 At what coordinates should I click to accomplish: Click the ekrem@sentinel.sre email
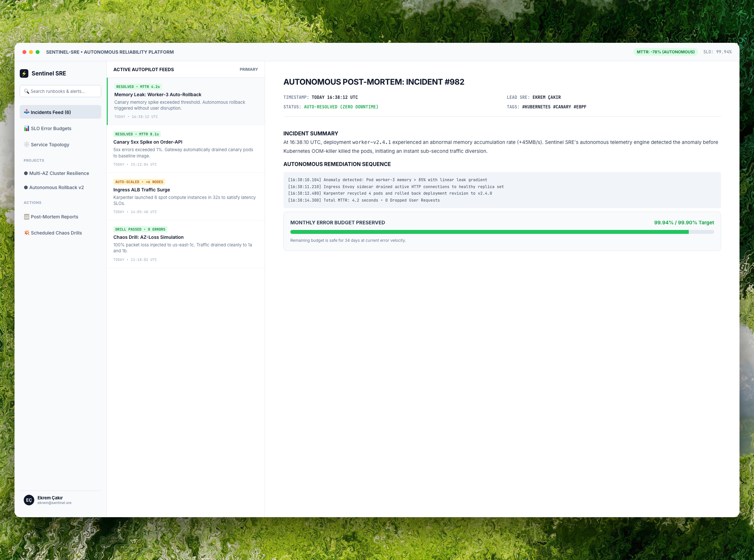click(x=55, y=503)
